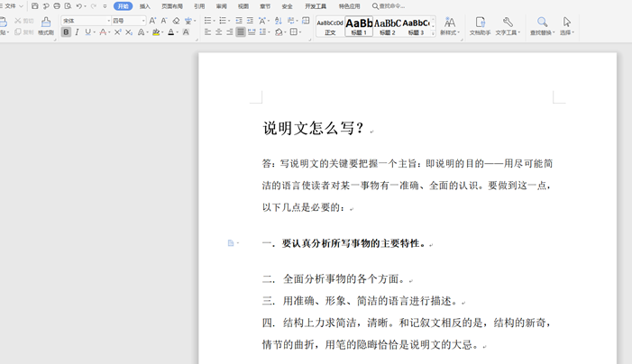The height and width of the screenshot is (364, 632).
Task: Click the Save icon in quick access toolbar
Action: (35, 6)
